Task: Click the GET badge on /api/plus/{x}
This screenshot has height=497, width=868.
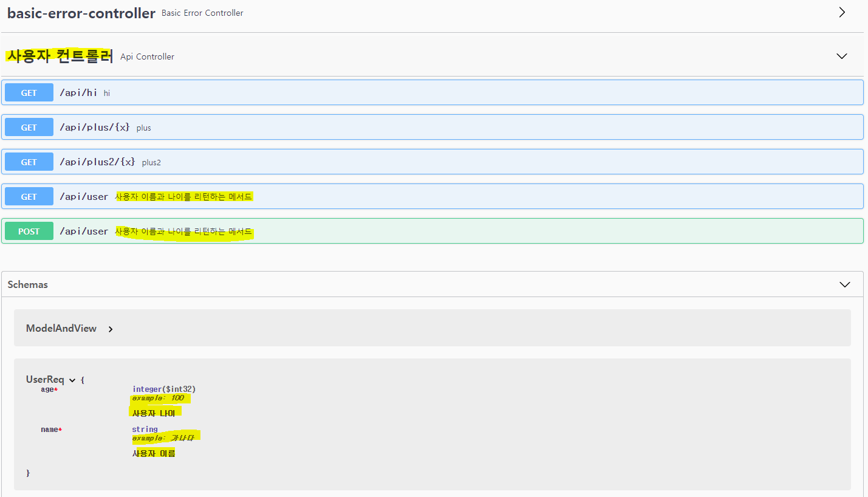Action: click(x=29, y=127)
